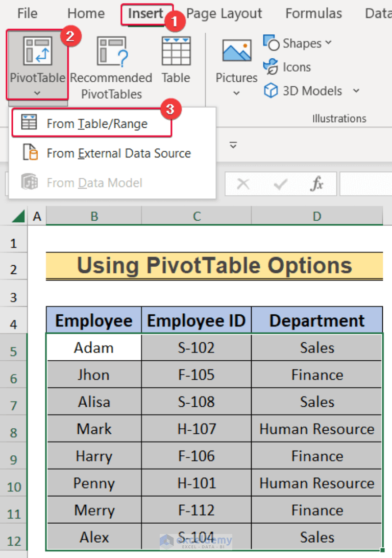The width and height of the screenshot is (392, 558).
Task: Click the Select All corner triangle
Action: (x=19, y=217)
